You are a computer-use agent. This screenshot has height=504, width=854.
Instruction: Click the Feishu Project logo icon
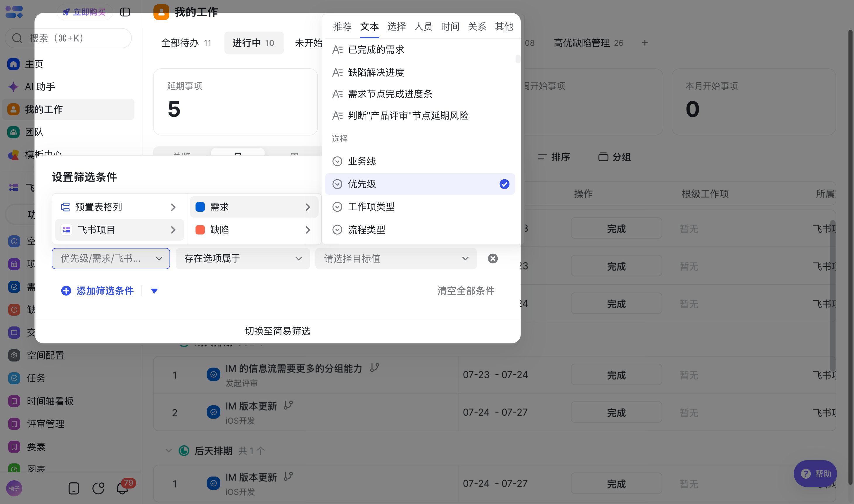point(14,12)
